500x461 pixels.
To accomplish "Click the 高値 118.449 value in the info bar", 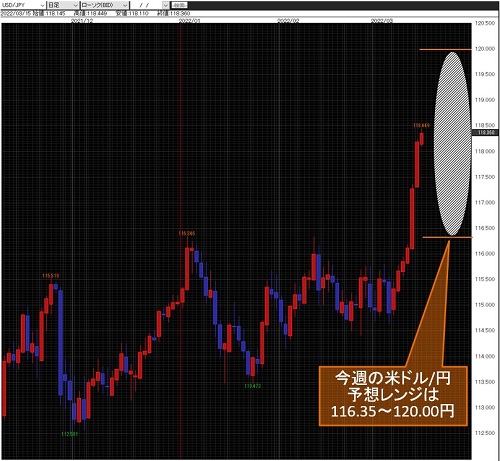I will click(x=91, y=14).
